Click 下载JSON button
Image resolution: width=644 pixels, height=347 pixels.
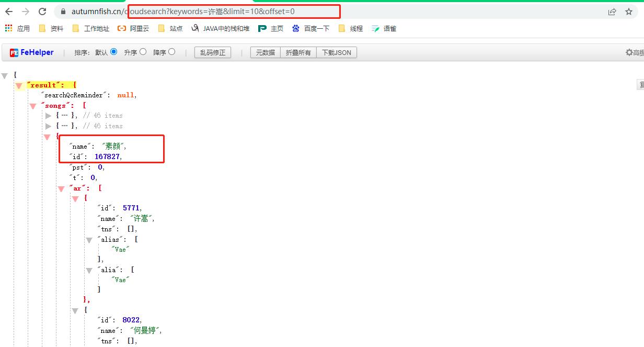pyautogui.click(x=337, y=52)
